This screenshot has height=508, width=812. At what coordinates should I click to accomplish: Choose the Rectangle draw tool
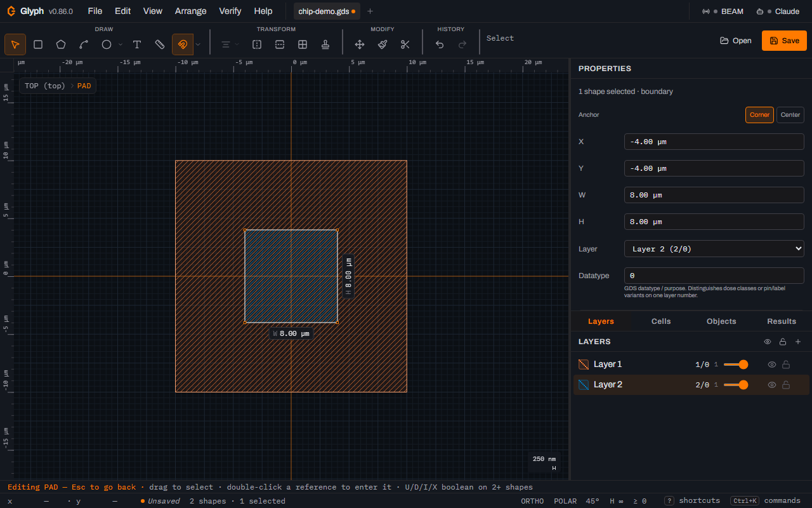coord(38,44)
